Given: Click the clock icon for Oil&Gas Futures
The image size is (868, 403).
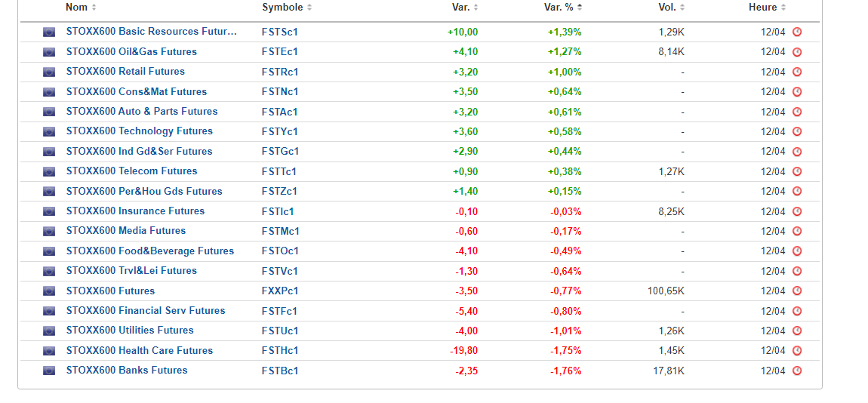Looking at the screenshot, I should [797, 52].
